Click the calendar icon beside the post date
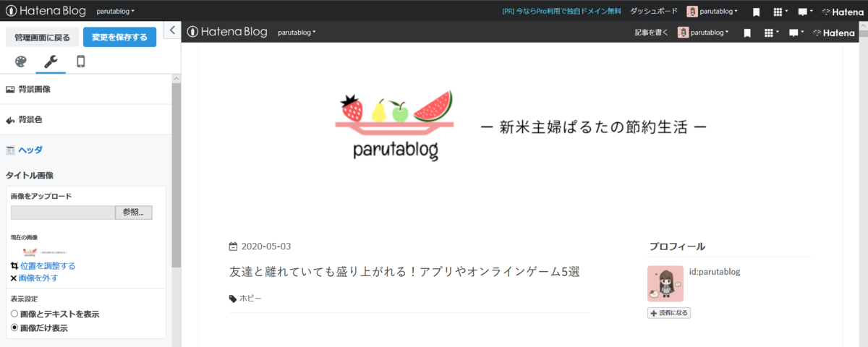This screenshot has height=347, width=868. [234, 246]
